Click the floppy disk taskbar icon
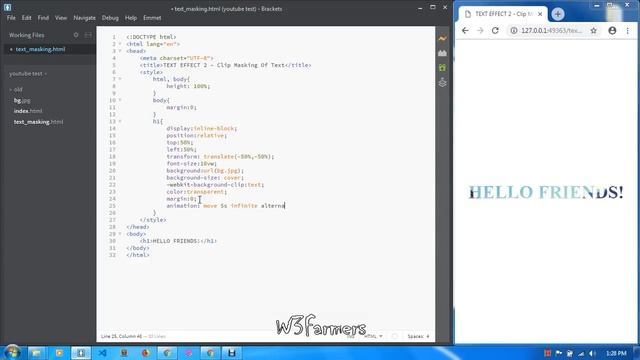Viewport: 640px width, 360px height. (x=231, y=353)
